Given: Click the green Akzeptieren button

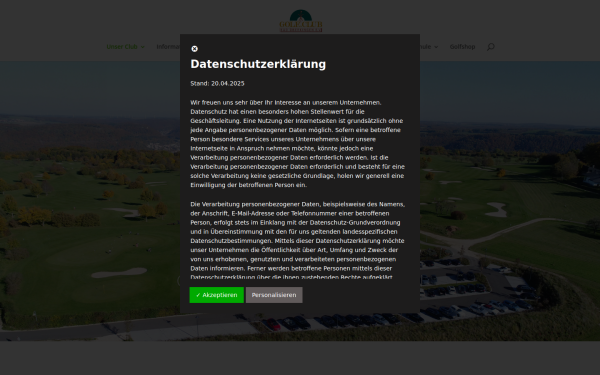Looking at the screenshot, I should tap(217, 295).
